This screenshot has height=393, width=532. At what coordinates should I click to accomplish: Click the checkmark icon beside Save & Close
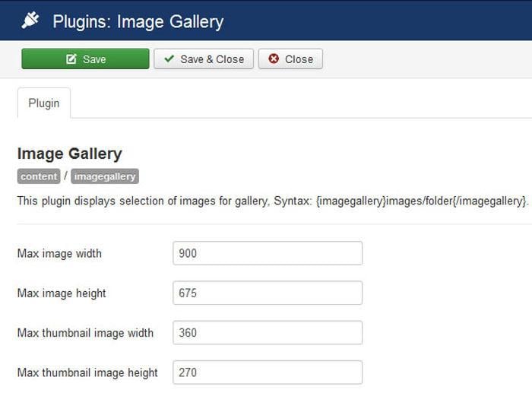[169, 59]
